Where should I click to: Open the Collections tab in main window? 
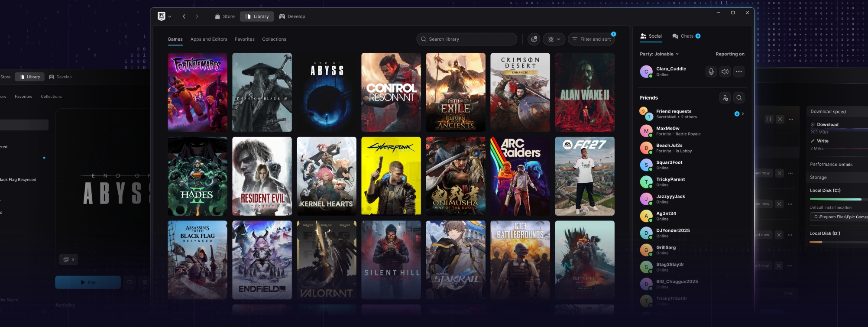274,39
